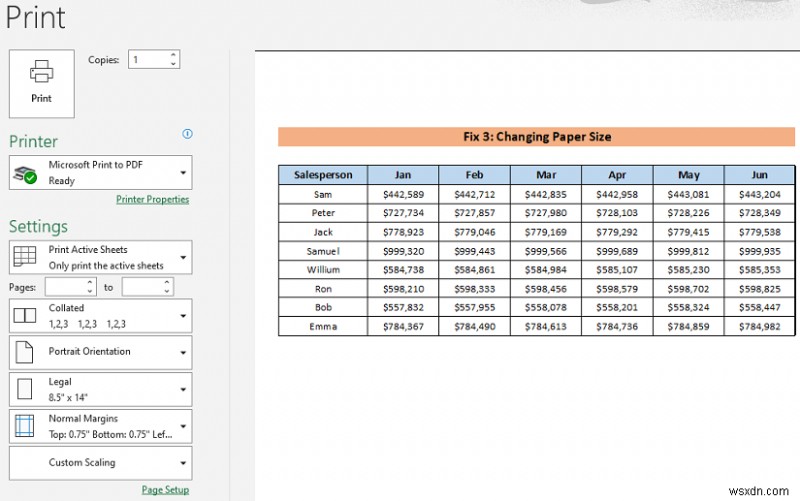Click the Sam row name cell

coord(323,194)
